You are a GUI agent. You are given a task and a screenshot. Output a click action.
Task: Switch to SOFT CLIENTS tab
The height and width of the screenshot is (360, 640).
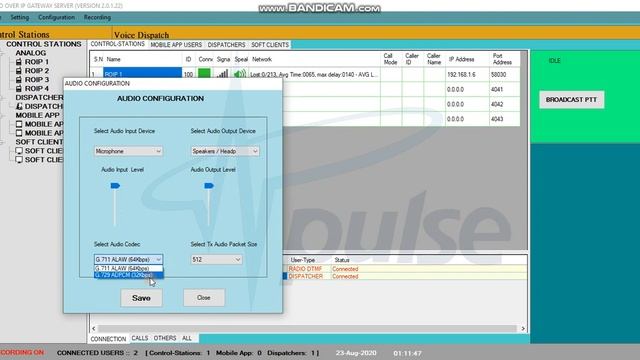tap(270, 45)
